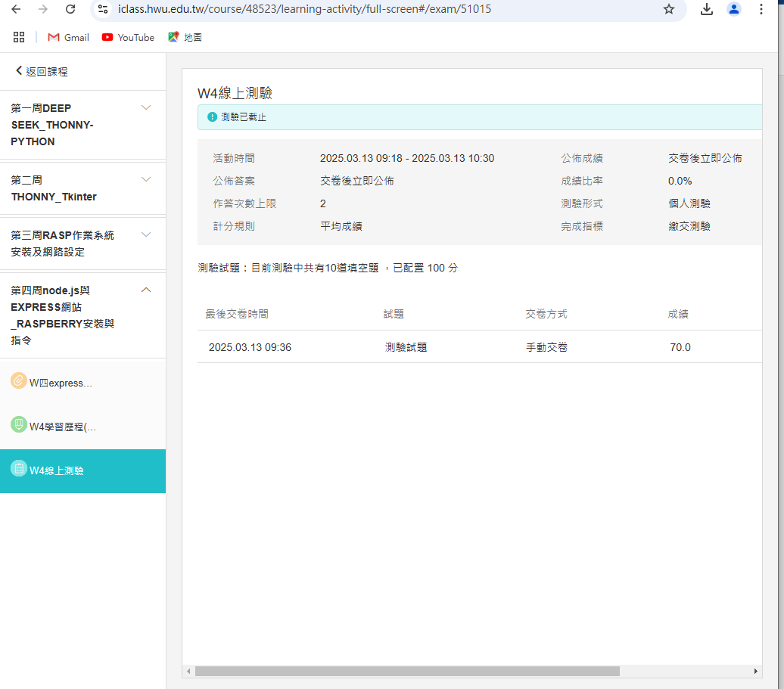Open the 地圖 maps bookmark
This screenshot has width=784, height=689.
[x=185, y=37]
